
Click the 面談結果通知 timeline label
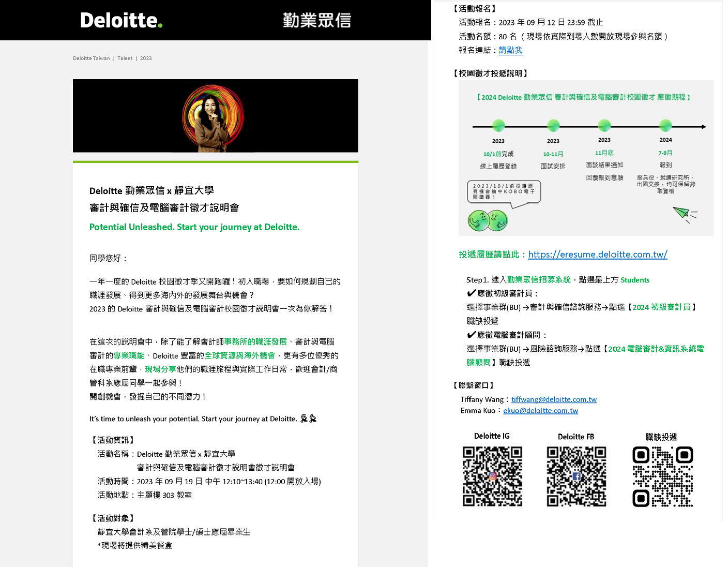coord(604,165)
